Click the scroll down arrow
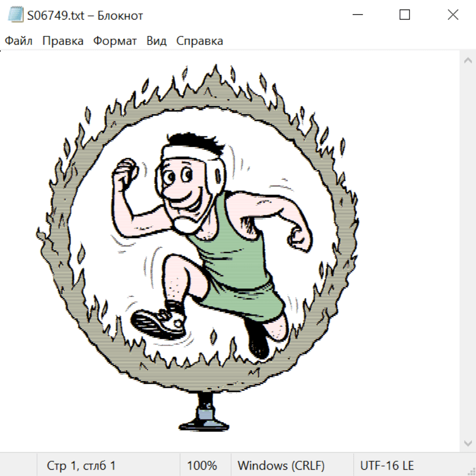This screenshot has width=476, height=476. pos(468,443)
